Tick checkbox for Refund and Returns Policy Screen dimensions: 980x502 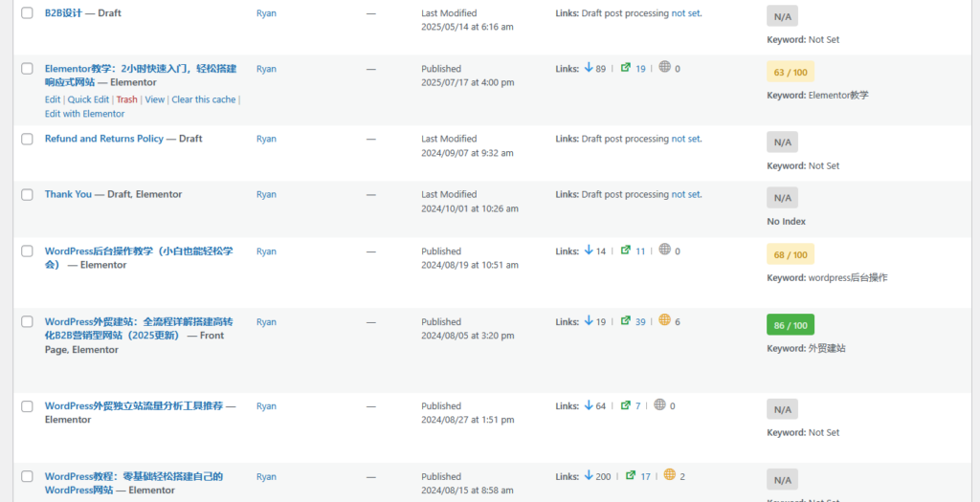pos(27,140)
